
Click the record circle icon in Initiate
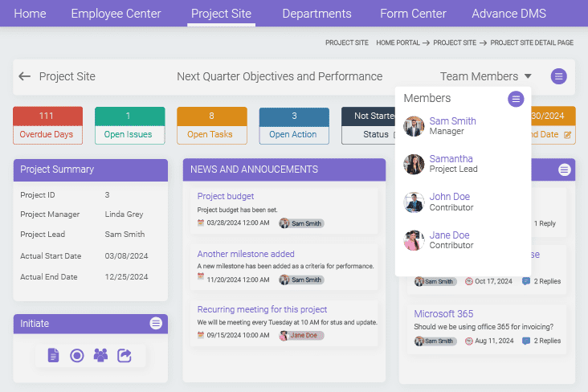(x=77, y=354)
